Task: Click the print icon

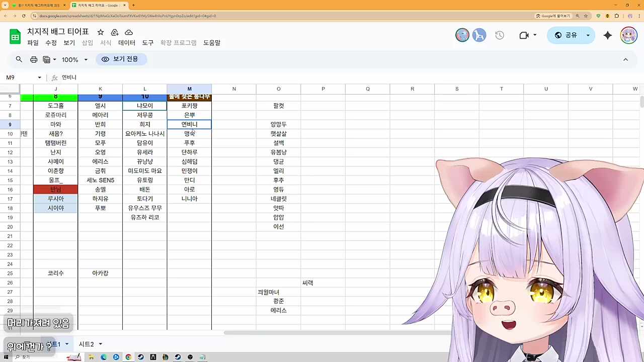Action: 33,59
